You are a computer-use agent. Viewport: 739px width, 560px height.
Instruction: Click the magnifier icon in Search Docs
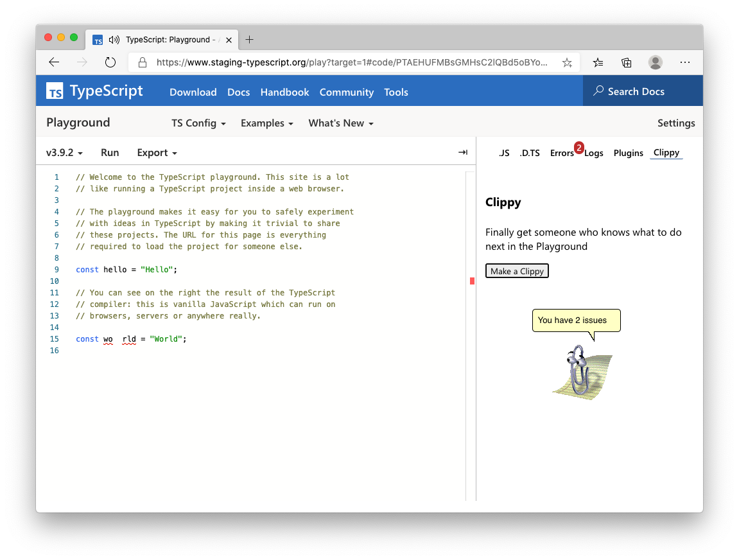[x=598, y=91]
